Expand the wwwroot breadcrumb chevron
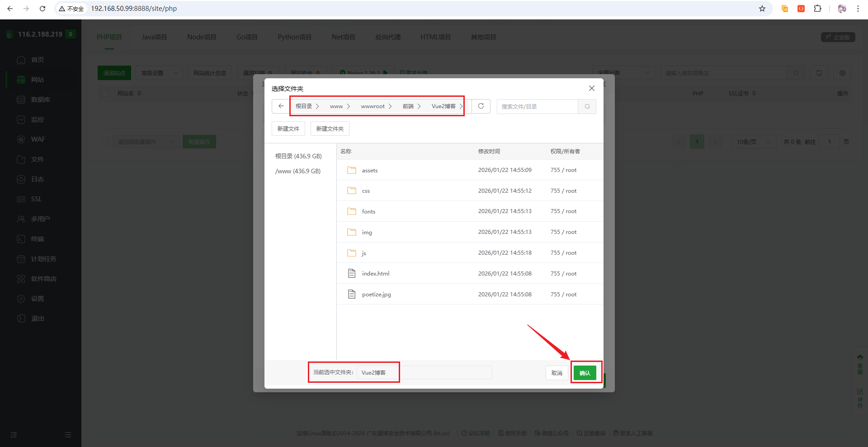This screenshot has height=447, width=868. click(x=390, y=106)
